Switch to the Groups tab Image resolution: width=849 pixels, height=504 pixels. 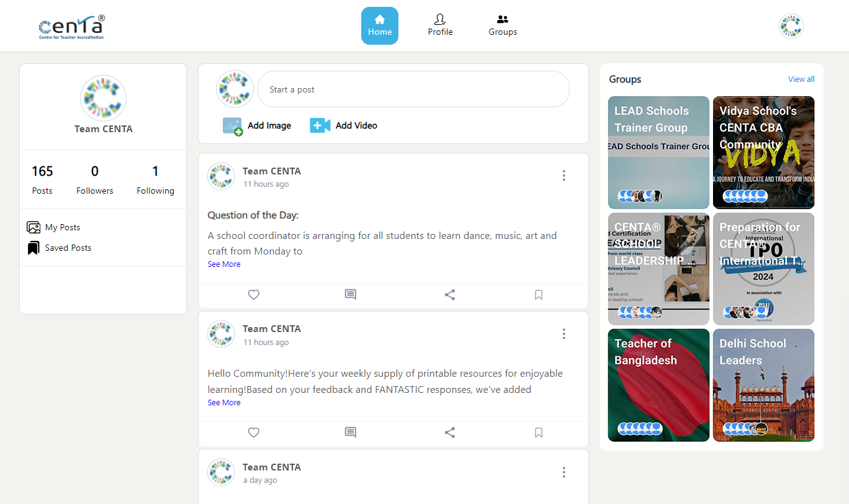point(503,26)
